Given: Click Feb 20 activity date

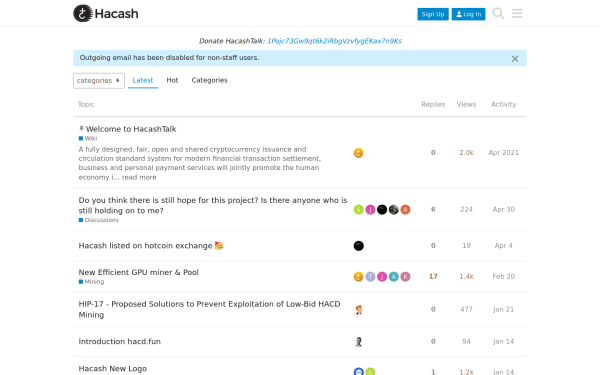Looking at the screenshot, I should coord(503,277).
